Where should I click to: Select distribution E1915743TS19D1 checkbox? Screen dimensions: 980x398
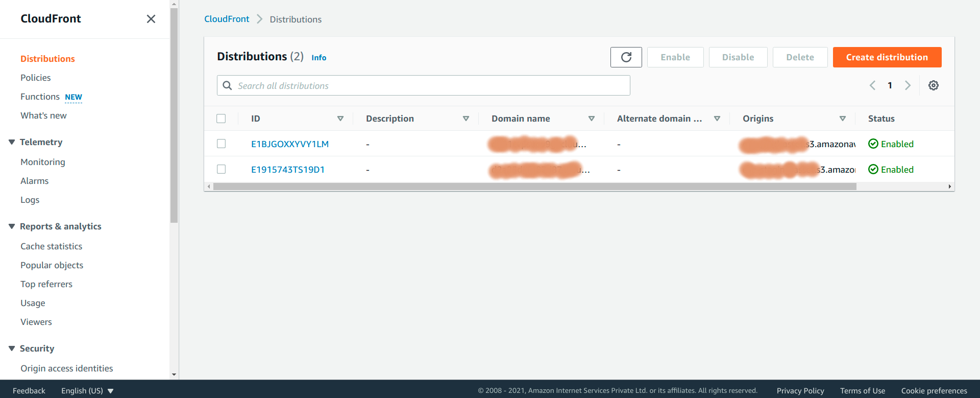tap(221, 169)
